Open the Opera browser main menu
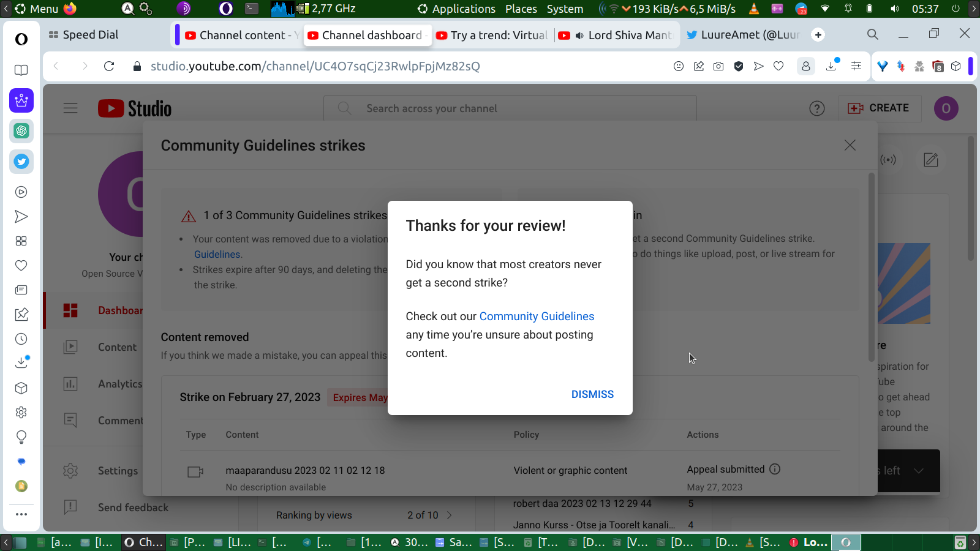Screen dimensions: 980x551 21,39
